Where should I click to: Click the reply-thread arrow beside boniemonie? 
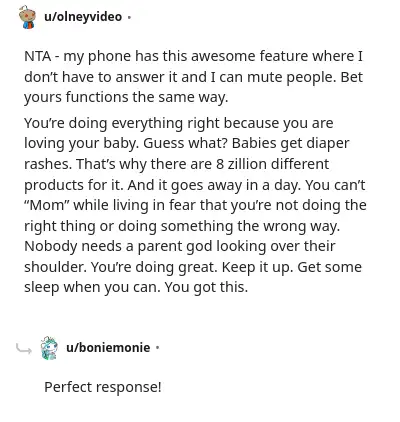pos(24,348)
